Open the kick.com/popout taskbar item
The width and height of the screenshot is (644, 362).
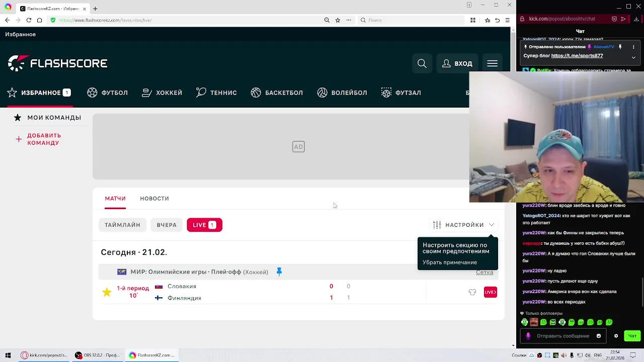click(44, 355)
